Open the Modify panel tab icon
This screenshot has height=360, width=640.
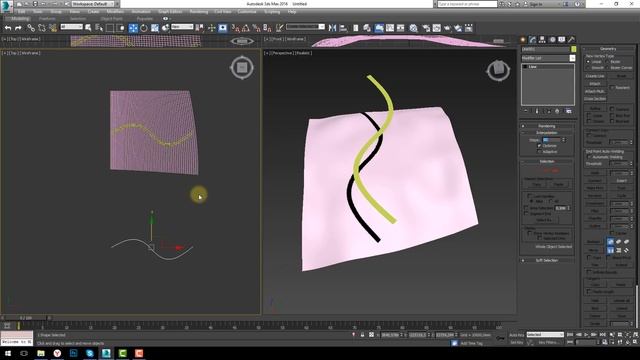[x=533, y=39]
